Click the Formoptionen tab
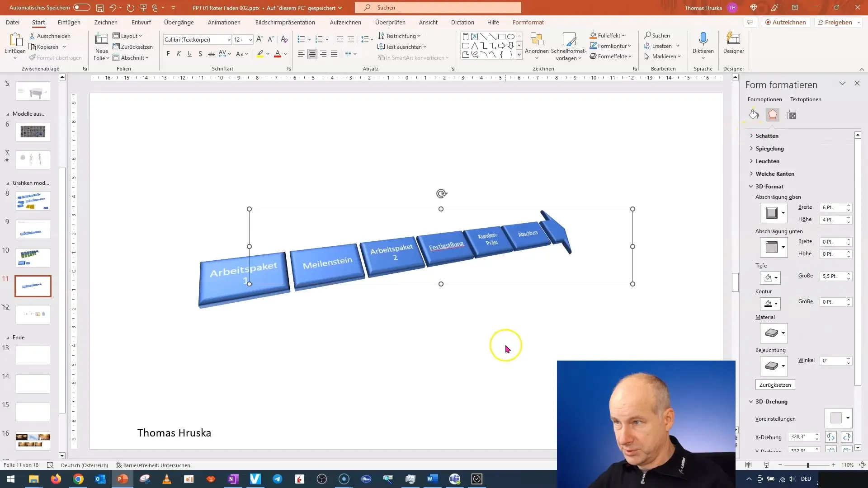This screenshot has height=488, width=868. tap(765, 99)
